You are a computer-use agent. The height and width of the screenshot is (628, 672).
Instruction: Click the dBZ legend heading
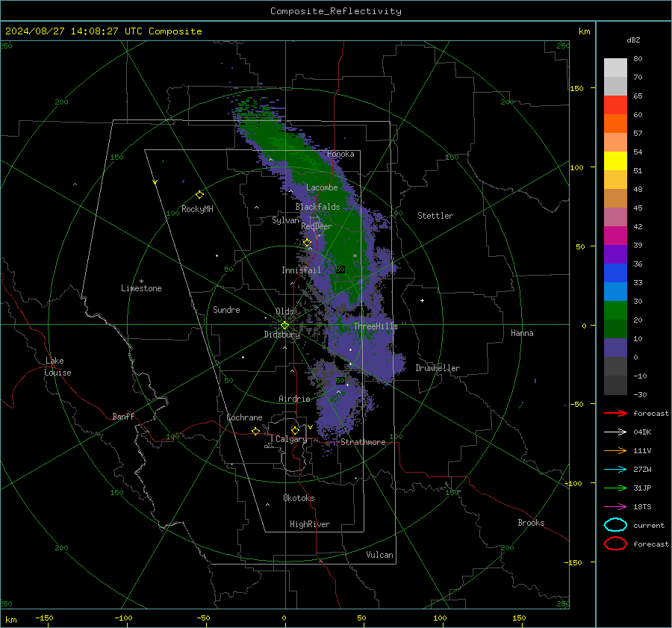click(633, 40)
